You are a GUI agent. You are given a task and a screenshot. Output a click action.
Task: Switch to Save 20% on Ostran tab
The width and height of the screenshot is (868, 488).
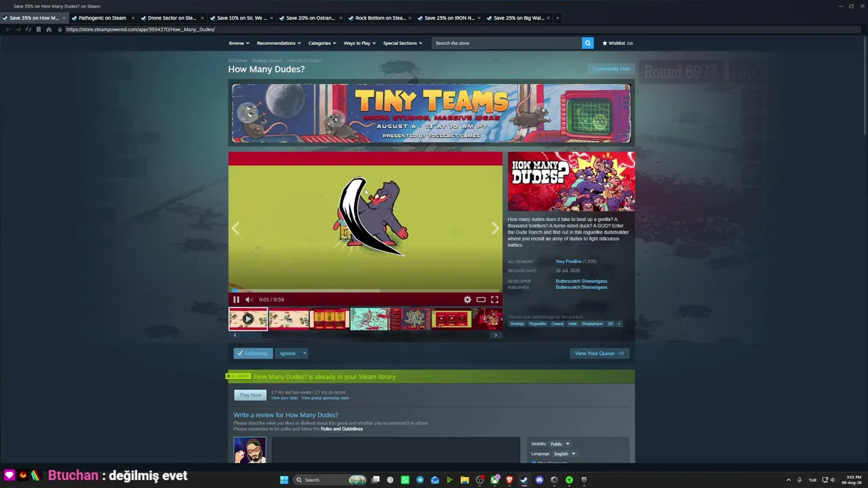click(x=311, y=18)
